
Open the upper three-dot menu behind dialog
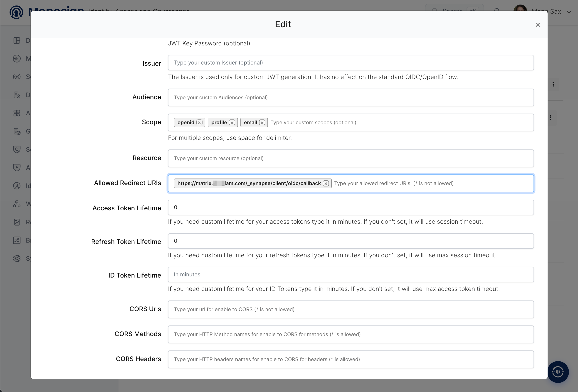click(553, 84)
